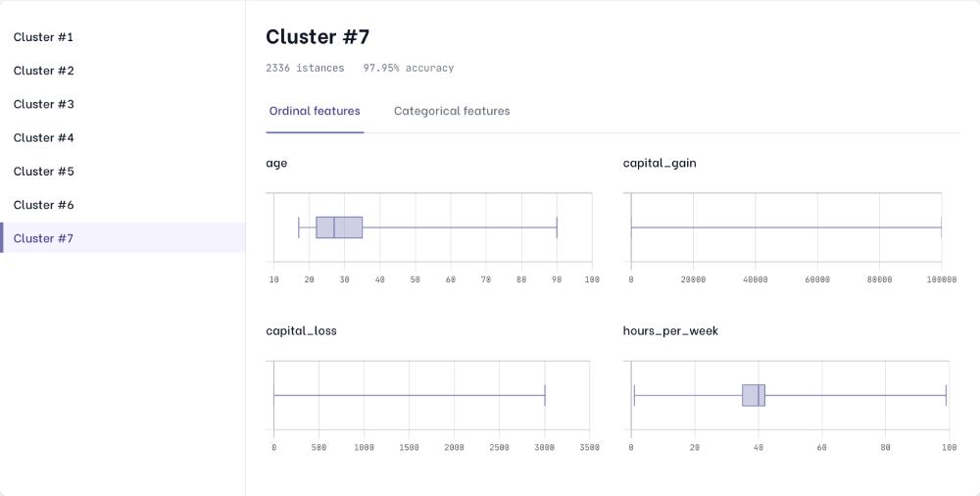980x496 pixels.
Task: Click the 97.95% accuracy label
Action: point(409,69)
